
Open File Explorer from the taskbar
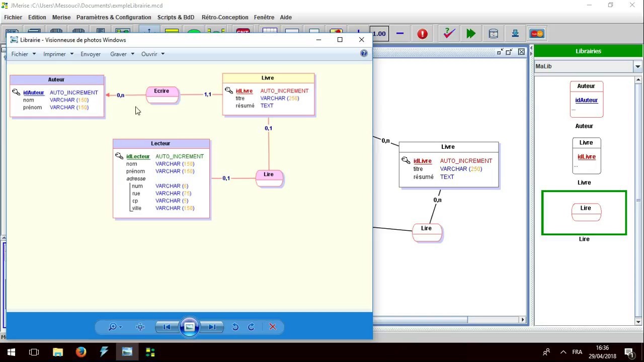(x=57, y=352)
